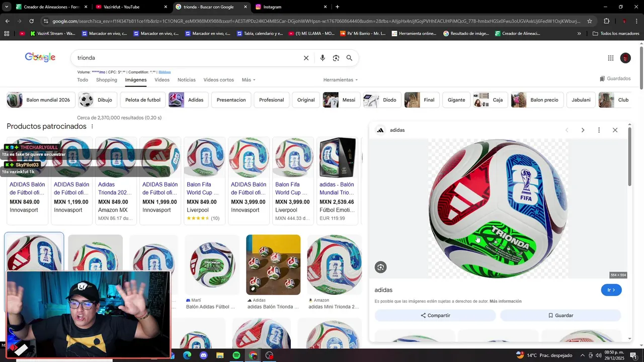This screenshot has width=644, height=362.
Task: Switch to the Noticias results tab
Action: click(x=187, y=80)
